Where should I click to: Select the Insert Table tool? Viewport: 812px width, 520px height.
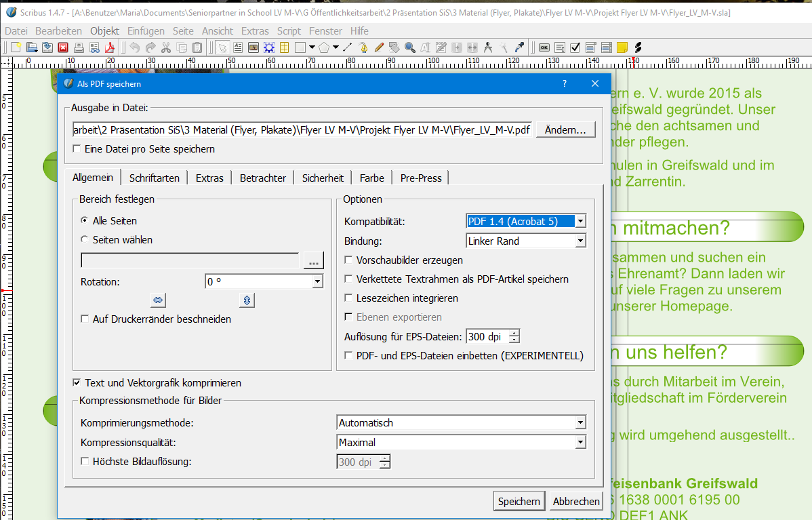coord(285,47)
